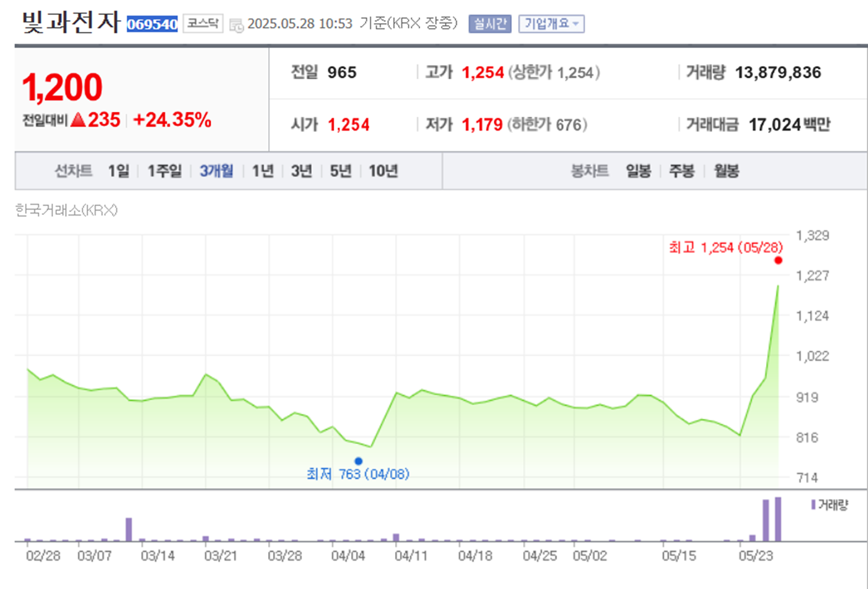Click the current price 1,200
This screenshot has width=868, height=589.
pos(62,87)
